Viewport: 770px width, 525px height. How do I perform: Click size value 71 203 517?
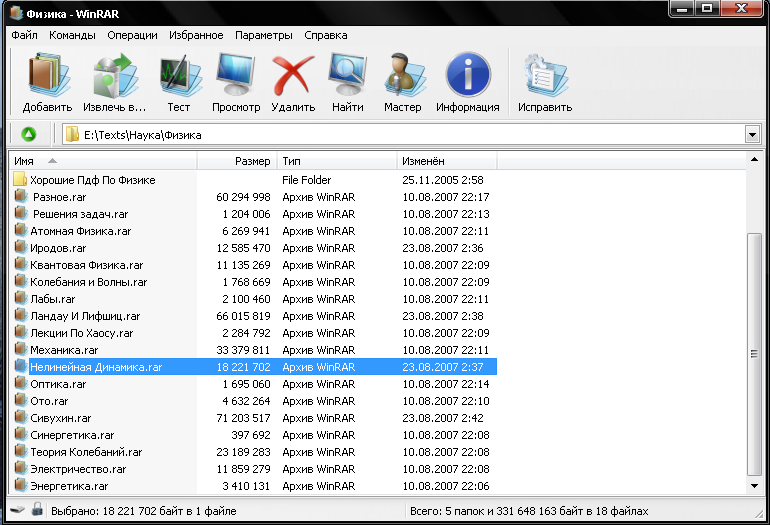click(243, 418)
